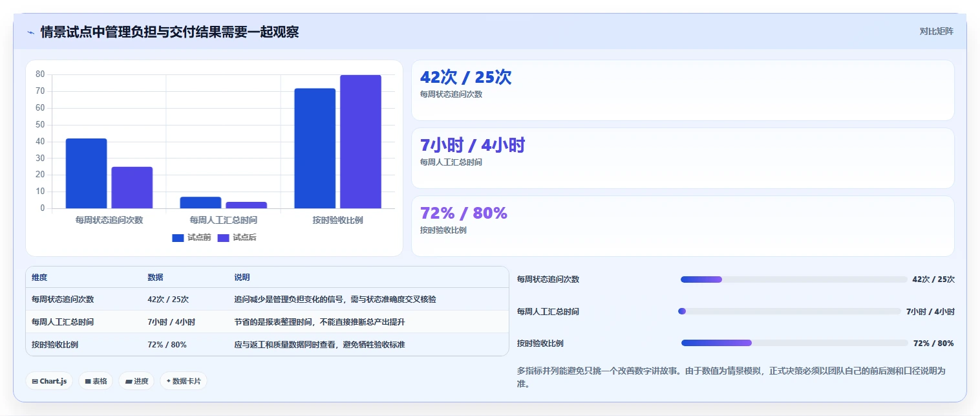The width and height of the screenshot is (980, 416).
Task: Click the 试点前 bar for 按时验收比例
Action: click(315, 148)
